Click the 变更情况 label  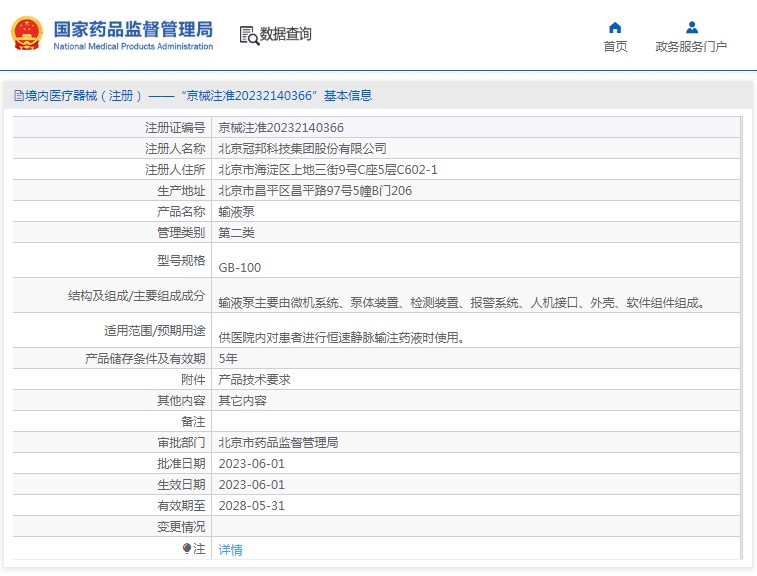(x=181, y=527)
